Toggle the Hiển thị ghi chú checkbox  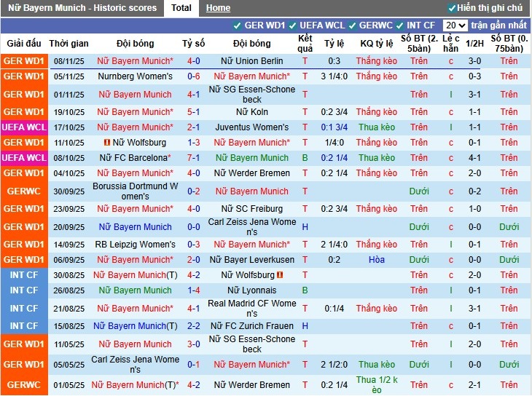452,8
